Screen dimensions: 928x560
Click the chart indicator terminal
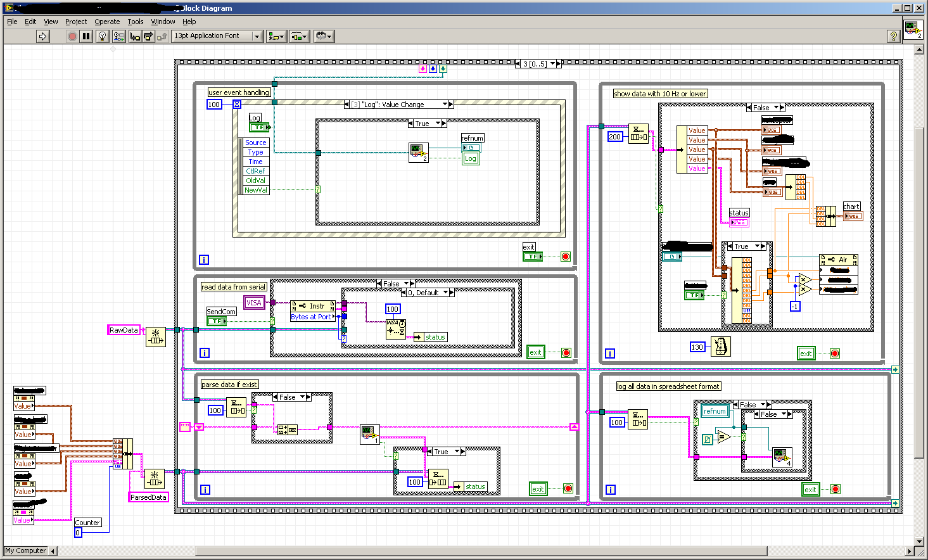(853, 216)
